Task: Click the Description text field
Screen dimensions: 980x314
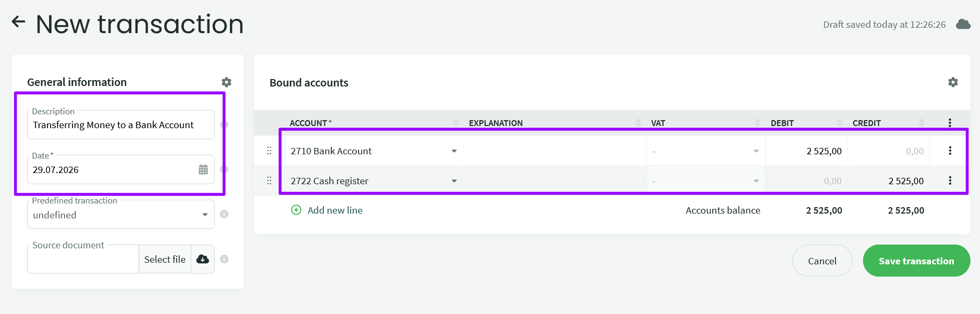Action: coord(121,125)
